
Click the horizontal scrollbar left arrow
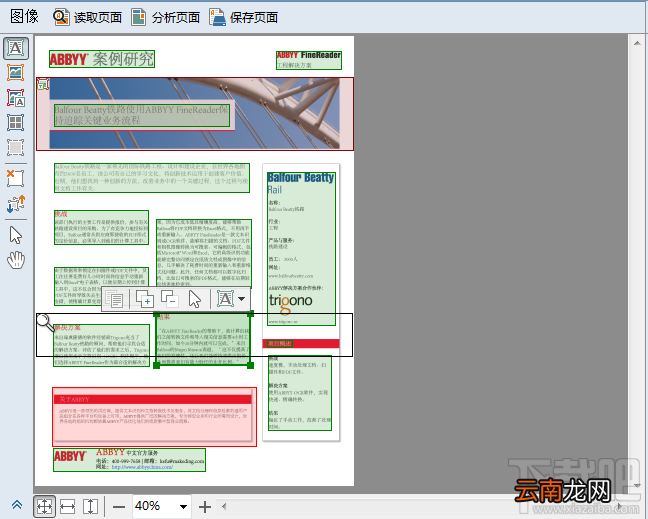(x=224, y=506)
